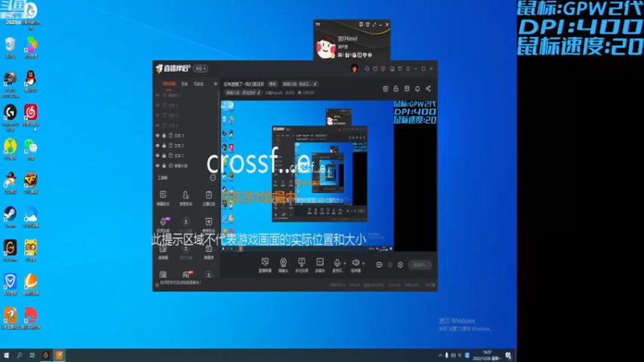
Task: Open the headset support icon in title bar
Action: [x=367, y=69]
